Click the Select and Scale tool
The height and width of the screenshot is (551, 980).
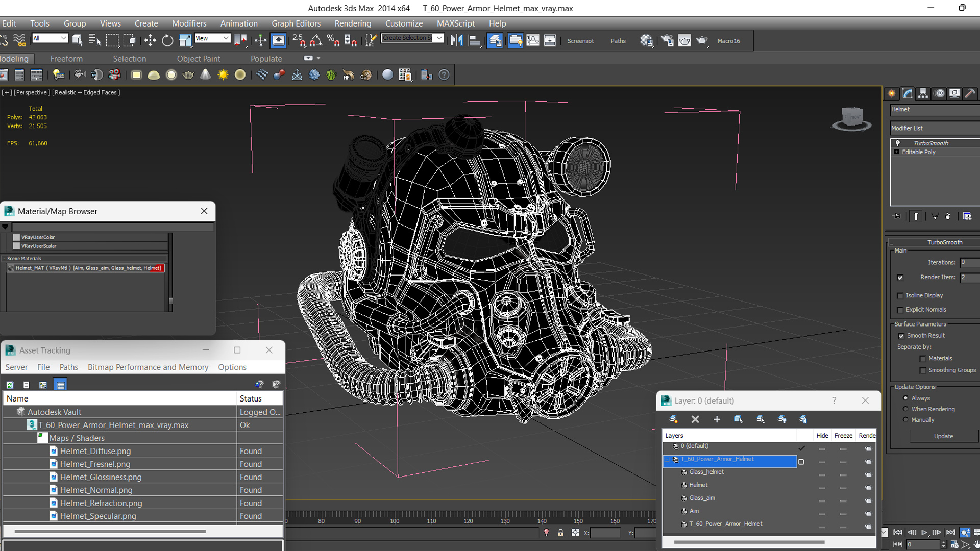tap(185, 40)
